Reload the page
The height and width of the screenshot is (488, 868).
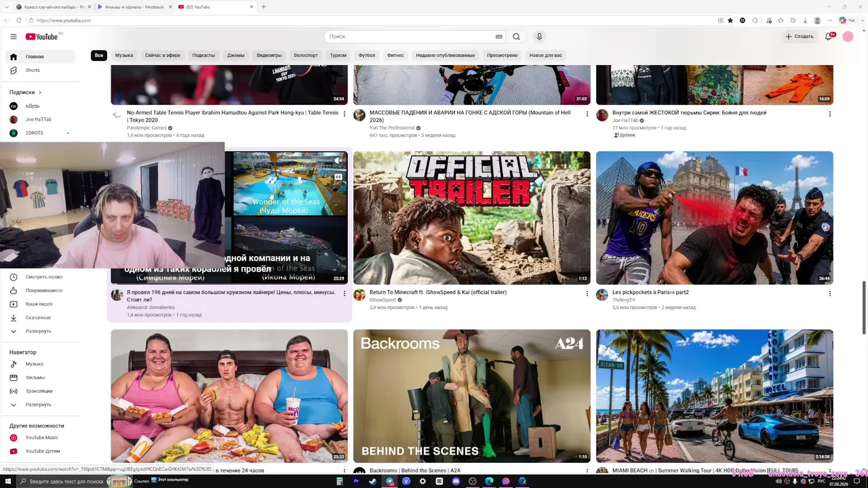coord(18,20)
